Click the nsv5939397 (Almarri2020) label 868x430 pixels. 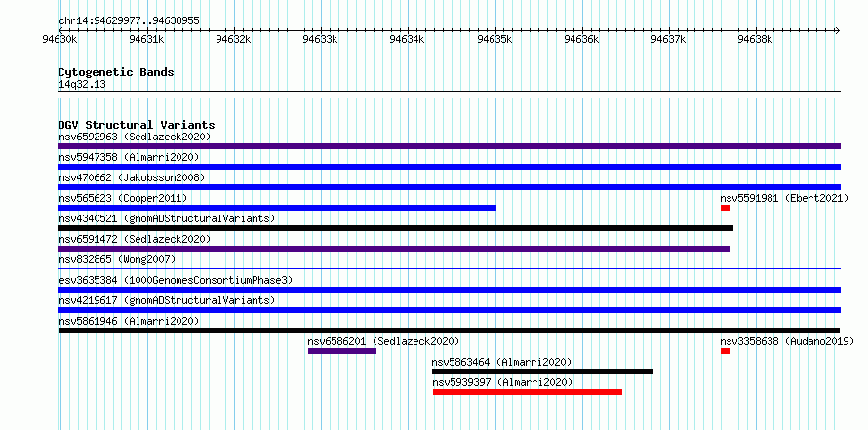[x=502, y=382]
